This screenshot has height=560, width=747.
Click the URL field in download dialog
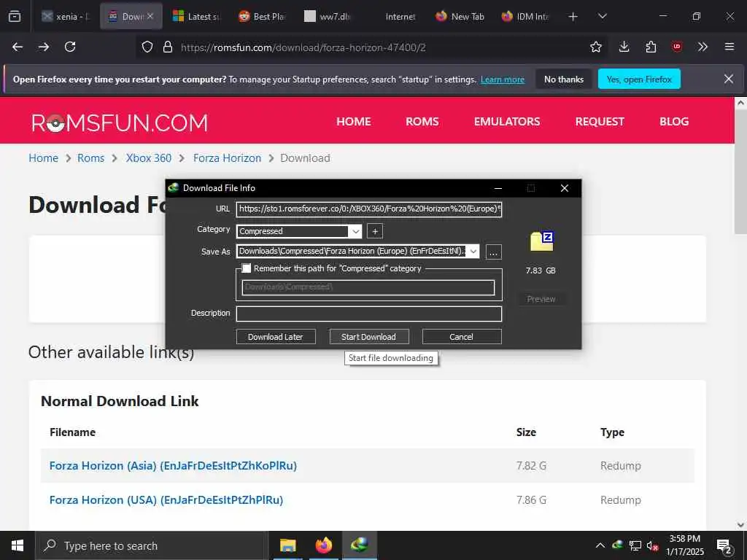coord(368,209)
